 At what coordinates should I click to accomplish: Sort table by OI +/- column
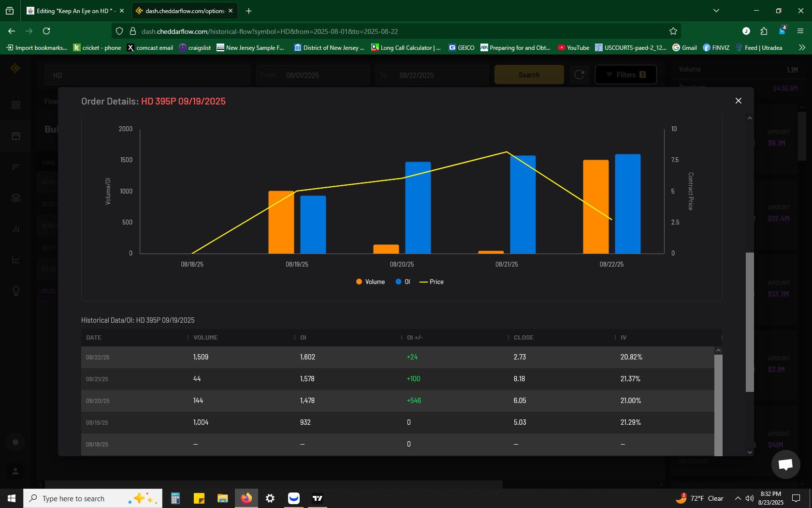(x=415, y=337)
